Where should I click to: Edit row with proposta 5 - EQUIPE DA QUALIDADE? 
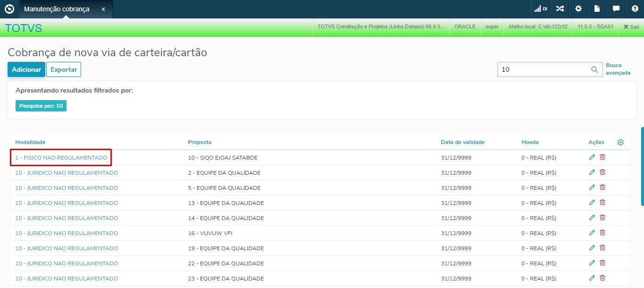click(x=592, y=187)
